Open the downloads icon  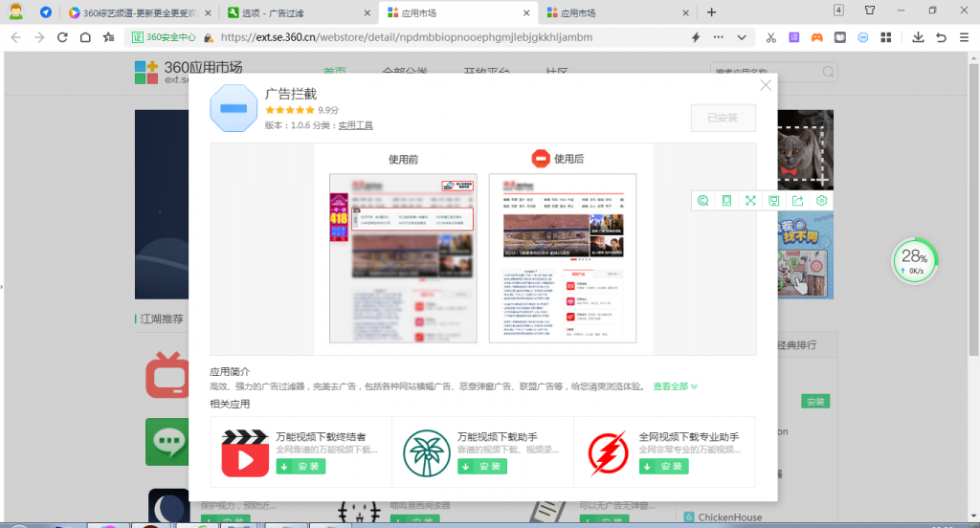(918, 37)
